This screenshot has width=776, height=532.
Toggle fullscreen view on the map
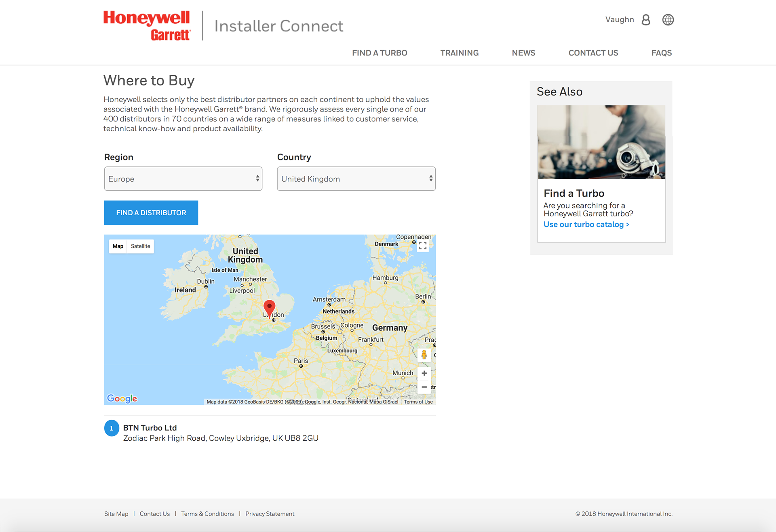tap(423, 246)
